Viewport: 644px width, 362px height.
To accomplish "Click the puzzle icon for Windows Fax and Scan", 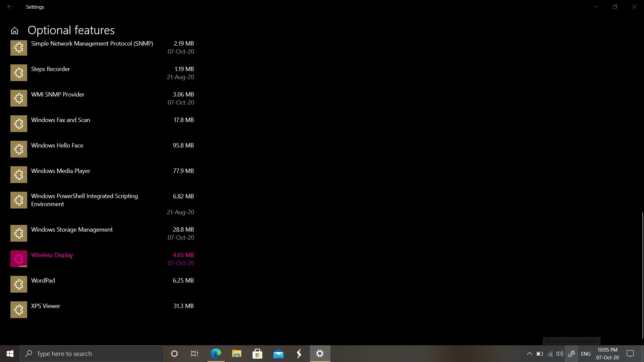I will coord(19,124).
